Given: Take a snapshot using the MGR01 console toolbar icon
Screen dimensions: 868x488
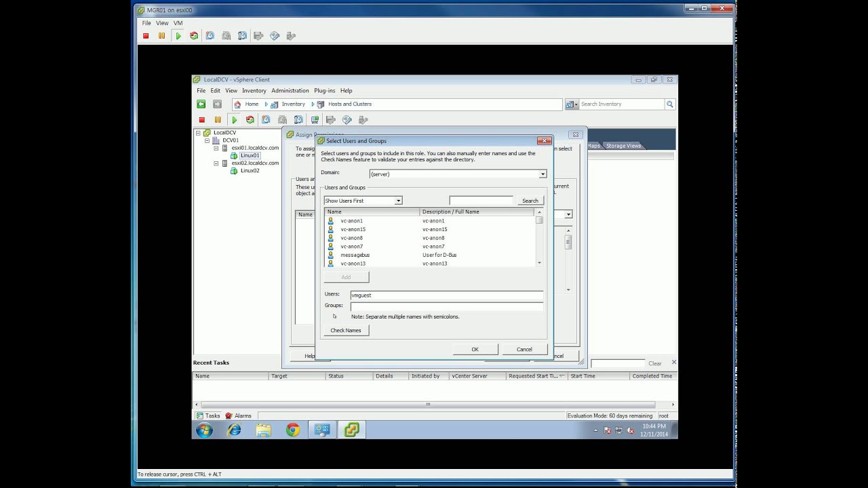Looking at the screenshot, I should pos(210,36).
